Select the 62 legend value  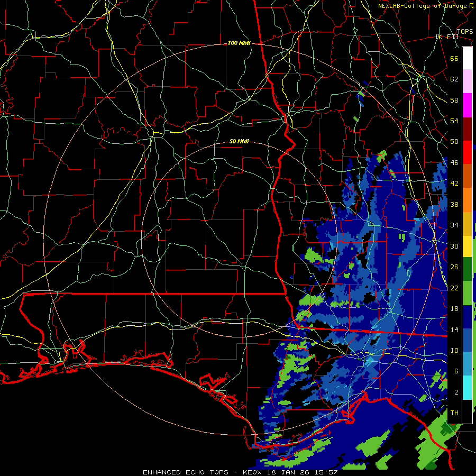click(x=454, y=79)
